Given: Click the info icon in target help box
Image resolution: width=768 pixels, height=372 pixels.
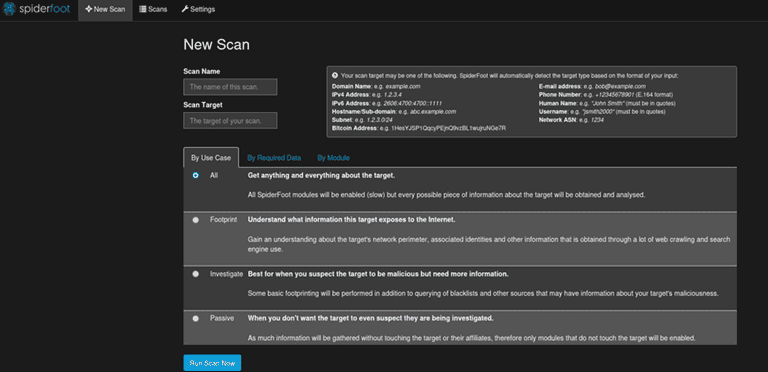Looking at the screenshot, I should pyautogui.click(x=335, y=75).
